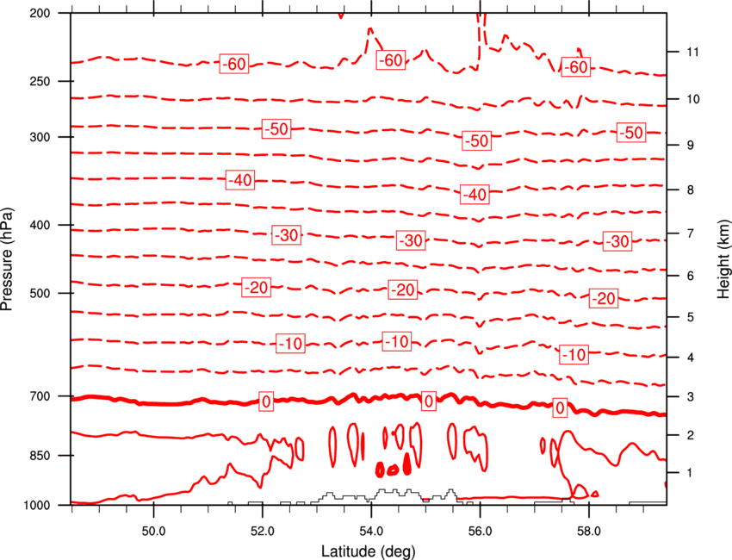The width and height of the screenshot is (732, 560).
Task: Click the 700 pressure tick label
Action: [40, 396]
